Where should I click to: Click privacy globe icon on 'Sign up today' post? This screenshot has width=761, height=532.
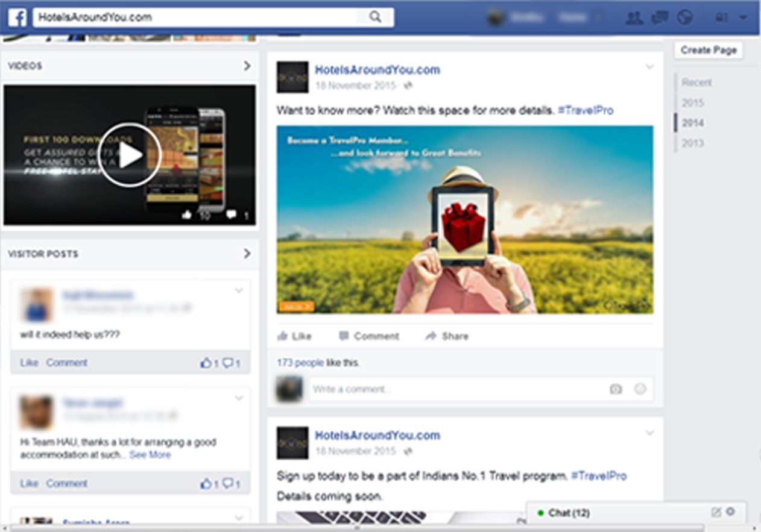408,451
